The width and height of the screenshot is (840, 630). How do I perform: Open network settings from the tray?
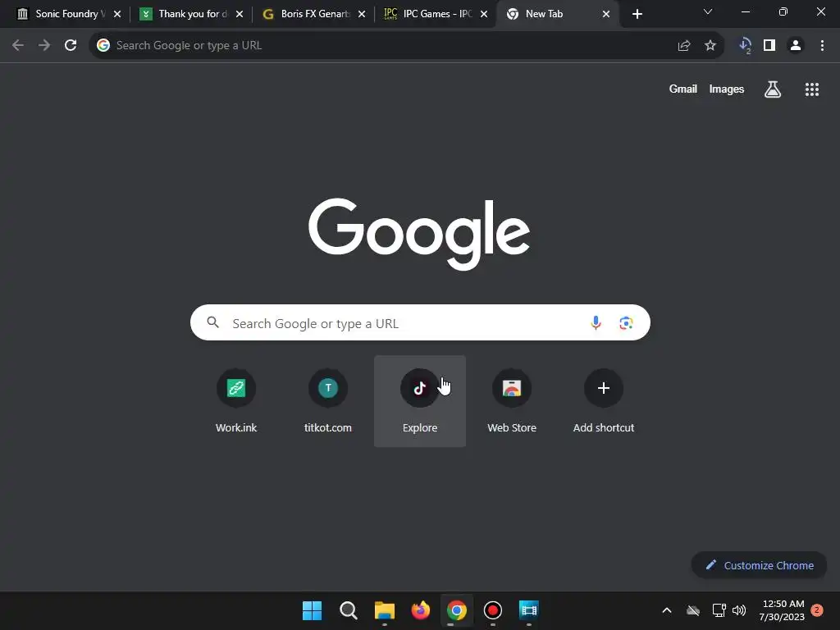pyautogui.click(x=719, y=610)
